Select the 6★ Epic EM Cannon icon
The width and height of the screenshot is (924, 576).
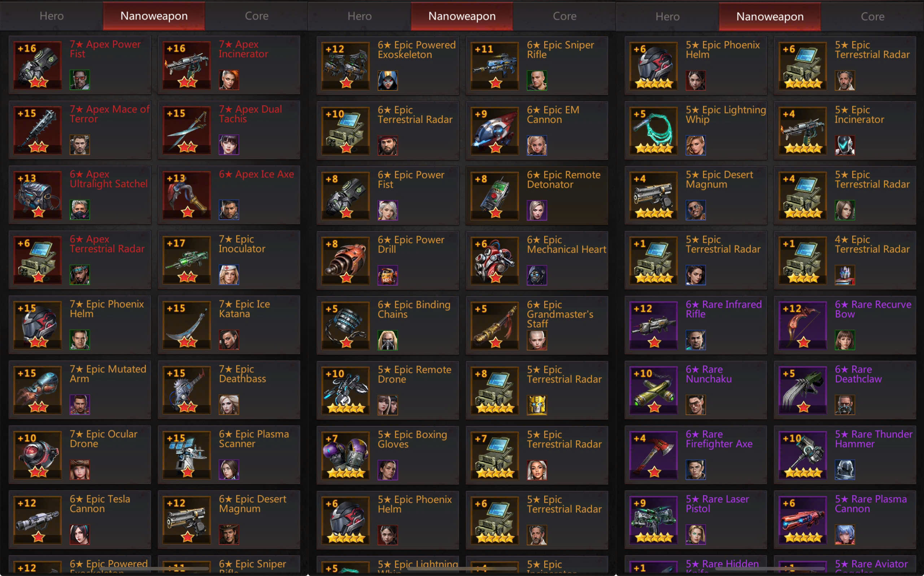click(495, 131)
